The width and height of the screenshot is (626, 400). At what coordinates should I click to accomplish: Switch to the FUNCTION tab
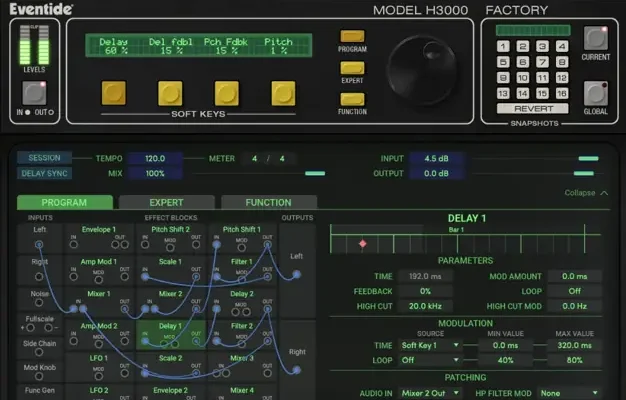point(268,202)
